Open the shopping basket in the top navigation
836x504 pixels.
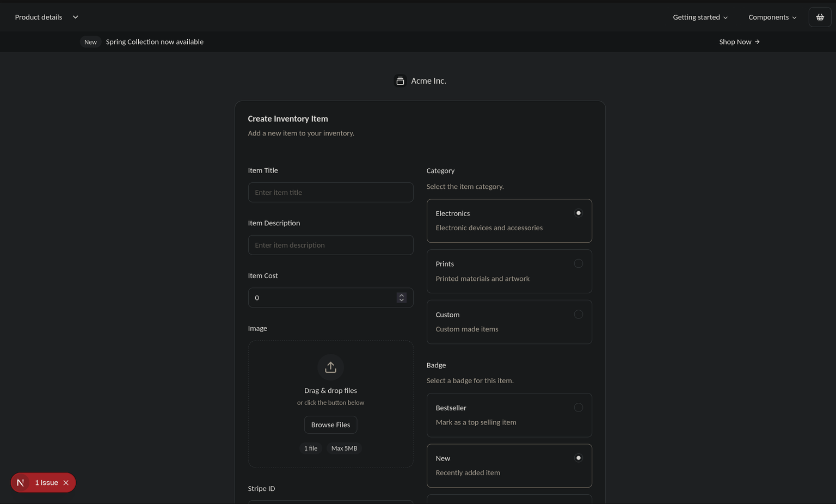tap(820, 17)
